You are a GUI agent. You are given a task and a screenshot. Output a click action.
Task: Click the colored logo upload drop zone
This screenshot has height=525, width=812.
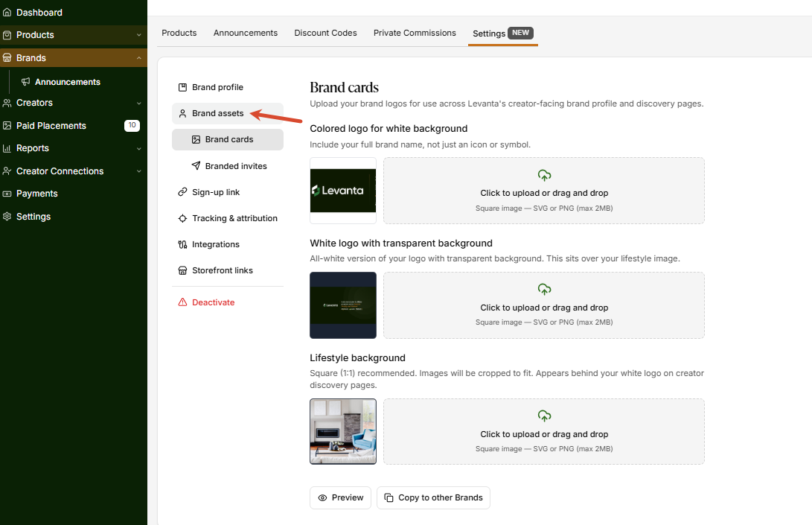tap(544, 191)
